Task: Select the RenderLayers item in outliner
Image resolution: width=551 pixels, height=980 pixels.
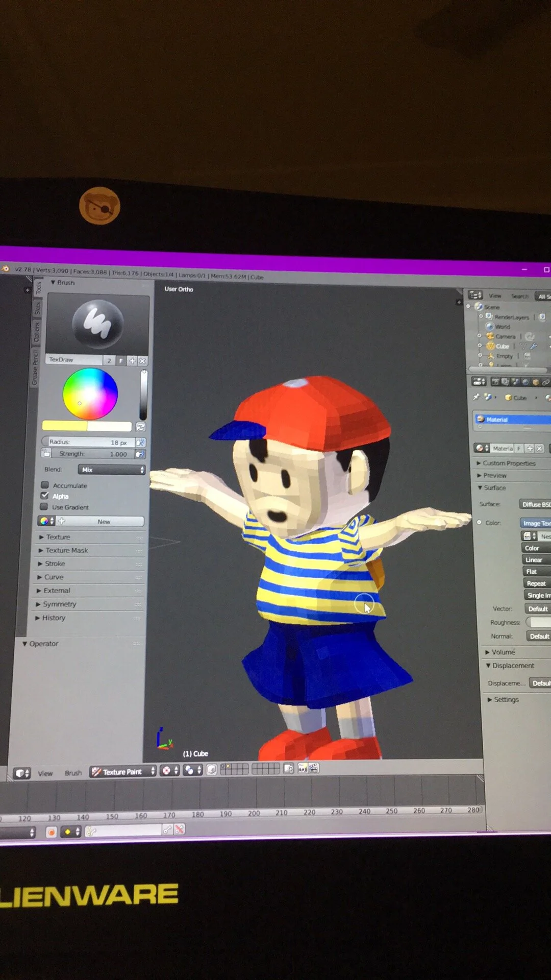Action: [512, 317]
